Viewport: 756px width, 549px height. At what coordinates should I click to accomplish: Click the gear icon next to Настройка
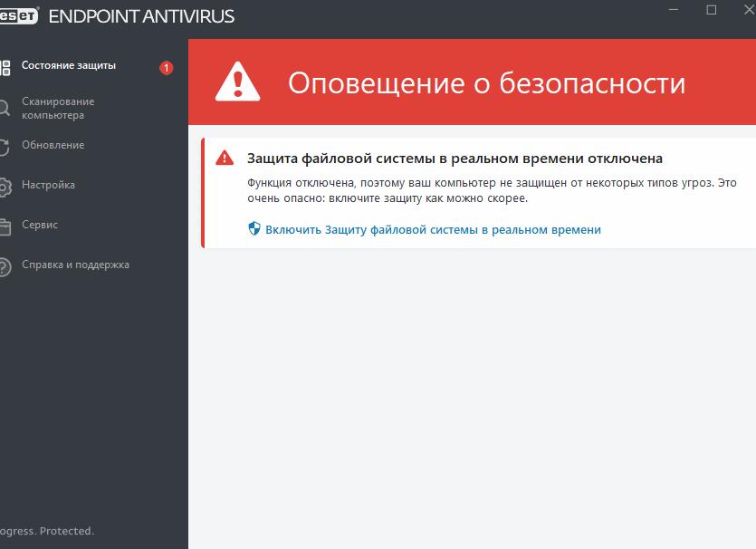pos(5,188)
